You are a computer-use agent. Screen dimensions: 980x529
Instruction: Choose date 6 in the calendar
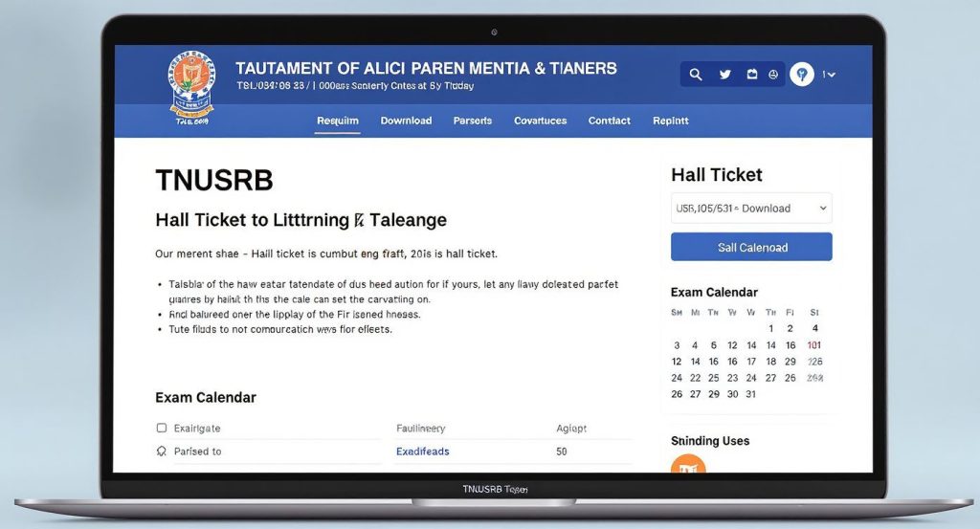tap(713, 345)
